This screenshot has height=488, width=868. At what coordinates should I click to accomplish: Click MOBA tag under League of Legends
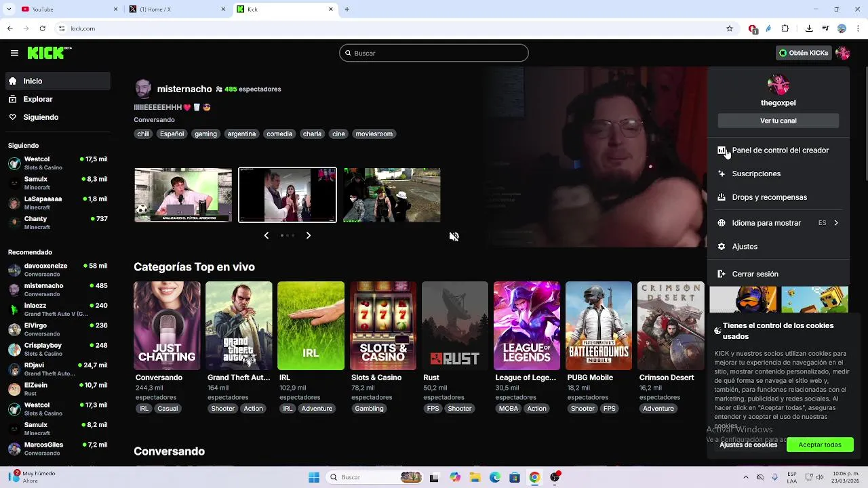coord(509,409)
